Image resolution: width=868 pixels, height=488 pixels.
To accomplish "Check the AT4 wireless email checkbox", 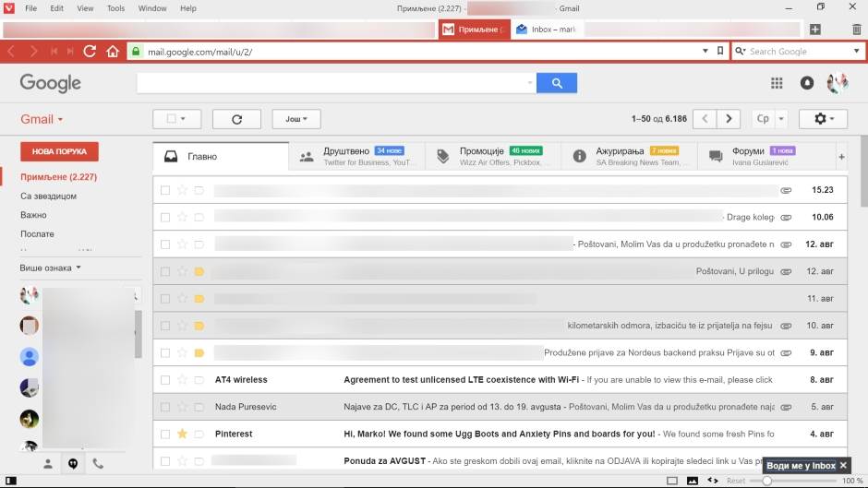I will [165, 379].
